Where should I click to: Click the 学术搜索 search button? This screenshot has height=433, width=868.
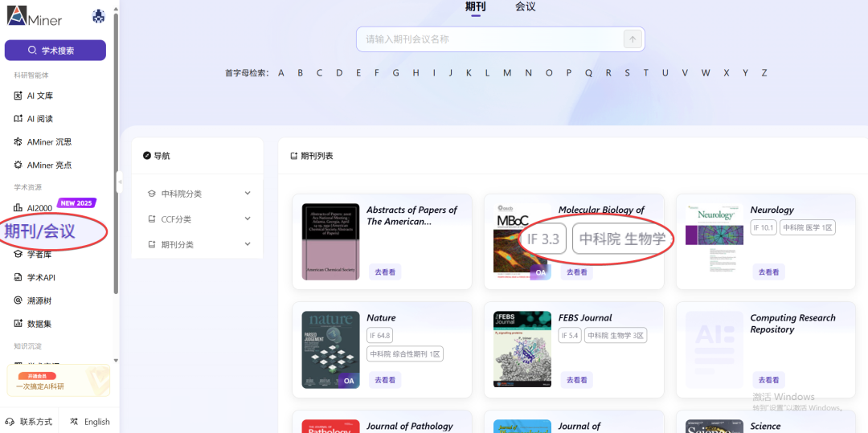pos(55,51)
